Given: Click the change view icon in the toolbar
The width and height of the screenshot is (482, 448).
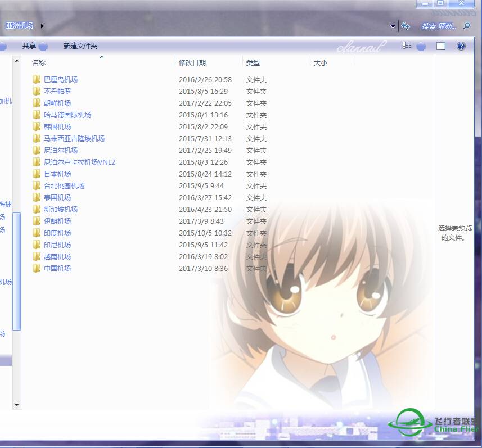Looking at the screenshot, I should click(x=407, y=46).
